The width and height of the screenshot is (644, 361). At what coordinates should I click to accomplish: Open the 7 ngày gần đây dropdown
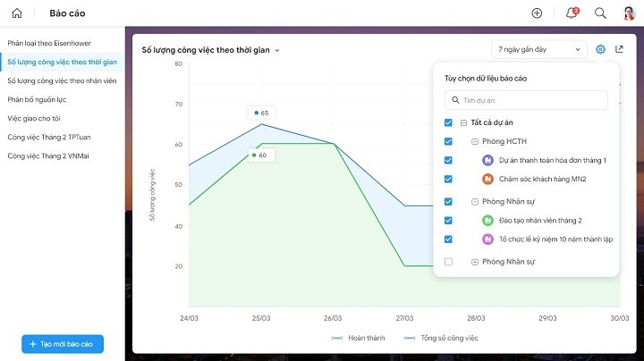tap(538, 49)
